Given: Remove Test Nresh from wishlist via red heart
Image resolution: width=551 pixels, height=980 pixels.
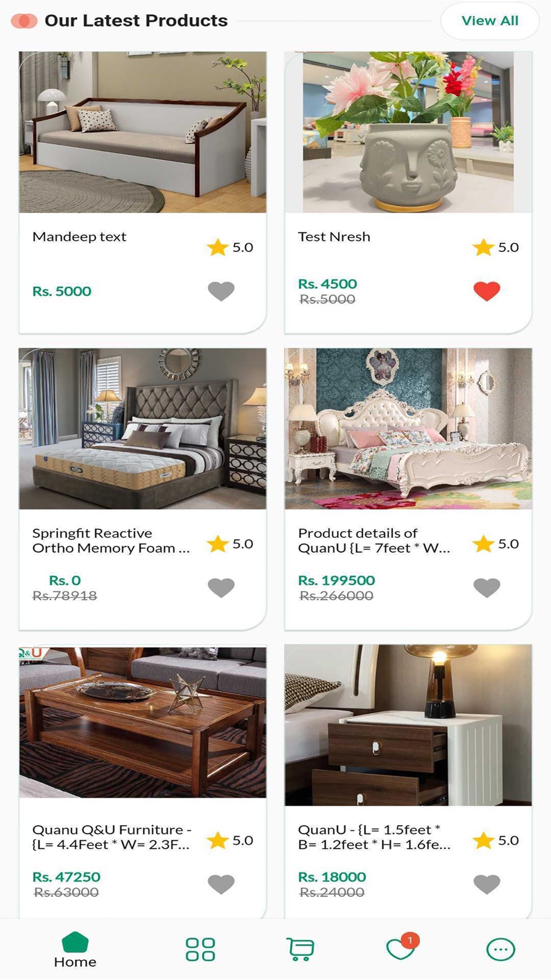Looking at the screenshot, I should tap(487, 290).
